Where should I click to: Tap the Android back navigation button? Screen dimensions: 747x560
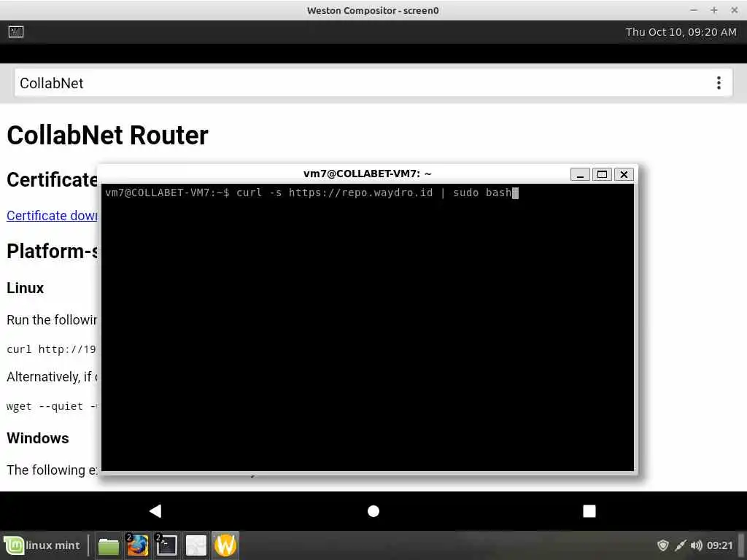click(155, 511)
